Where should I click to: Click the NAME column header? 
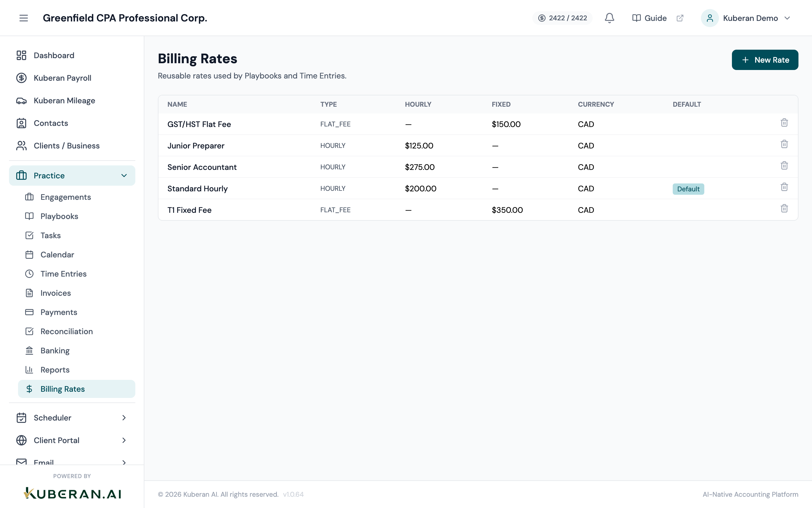pos(177,104)
